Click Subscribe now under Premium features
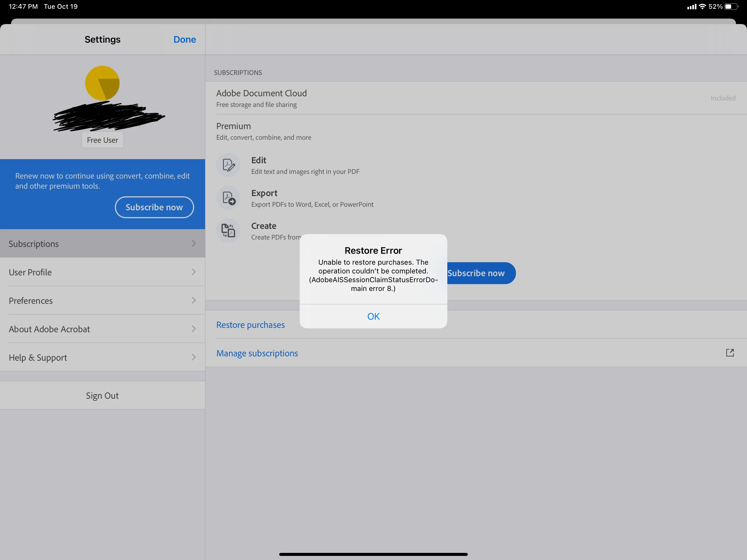 (480, 273)
